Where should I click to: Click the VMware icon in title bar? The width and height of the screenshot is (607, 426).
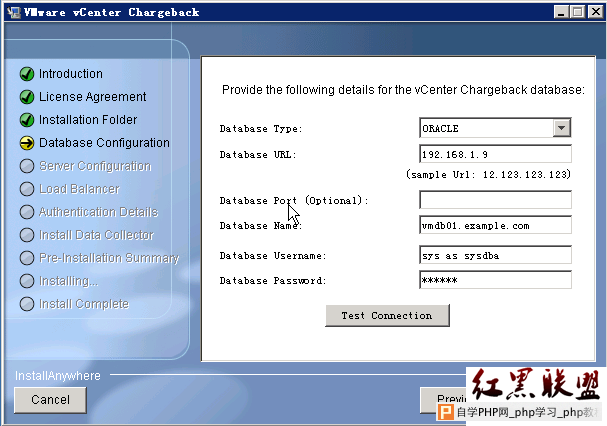(14, 12)
